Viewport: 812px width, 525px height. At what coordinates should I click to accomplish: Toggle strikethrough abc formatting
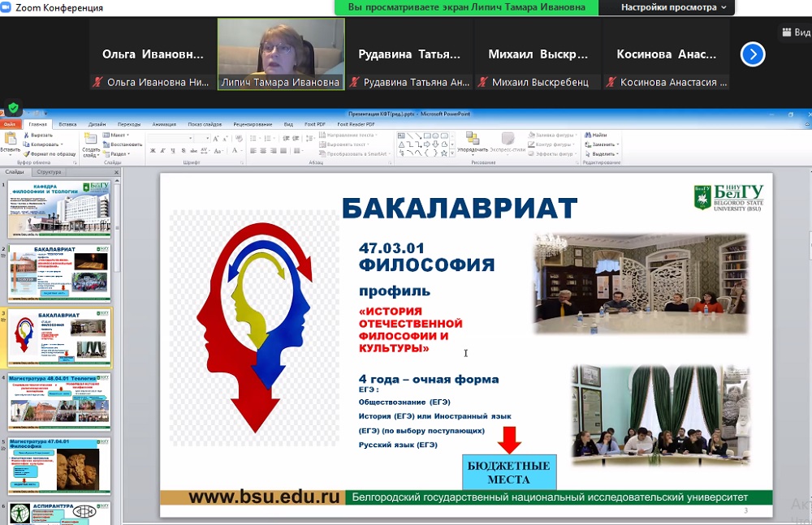[x=194, y=151]
